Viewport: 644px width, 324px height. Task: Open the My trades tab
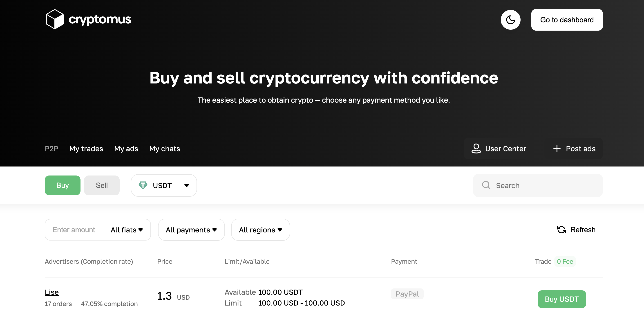click(x=86, y=149)
